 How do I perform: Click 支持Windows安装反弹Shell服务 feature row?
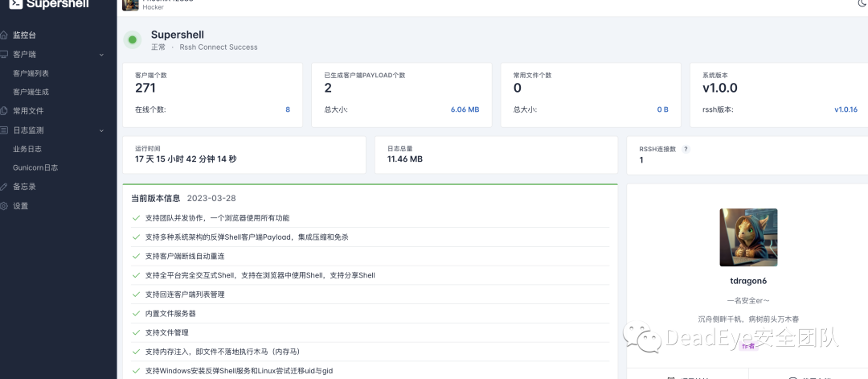coord(370,371)
